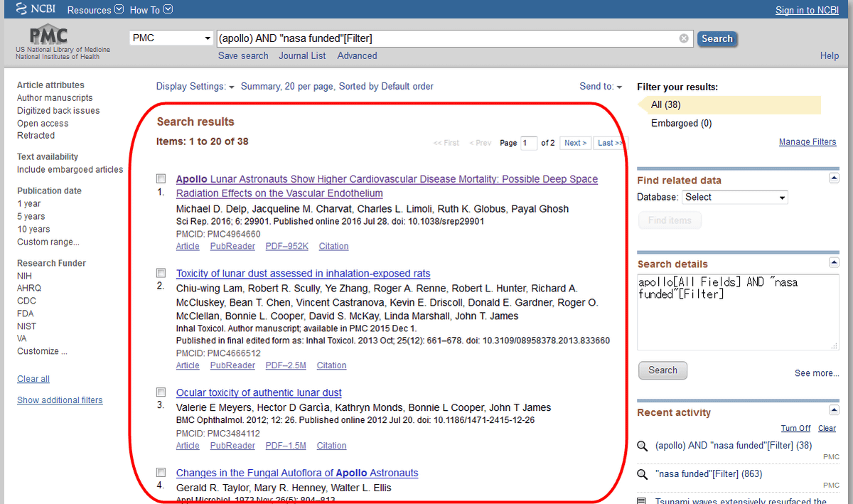The width and height of the screenshot is (853, 504).
Task: Click Customize research funder link
Action: tap(42, 351)
